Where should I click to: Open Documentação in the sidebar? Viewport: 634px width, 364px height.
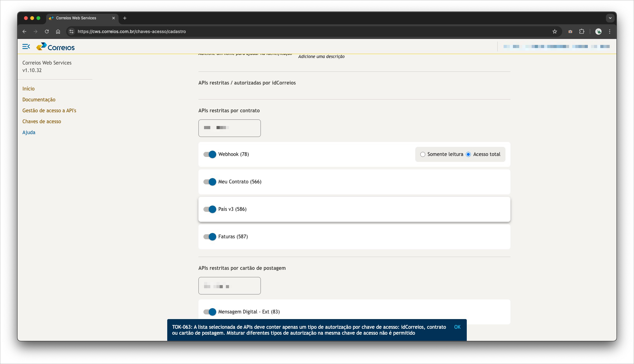(39, 100)
